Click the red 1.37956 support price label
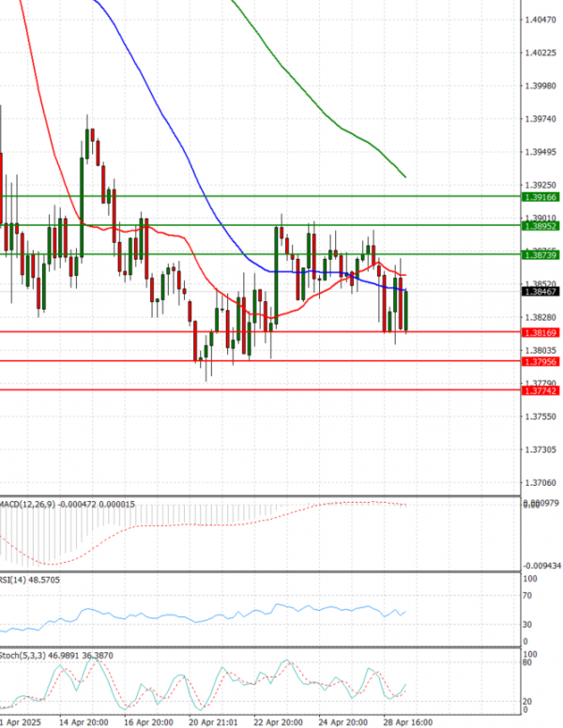The width and height of the screenshot is (563, 728). tap(540, 361)
